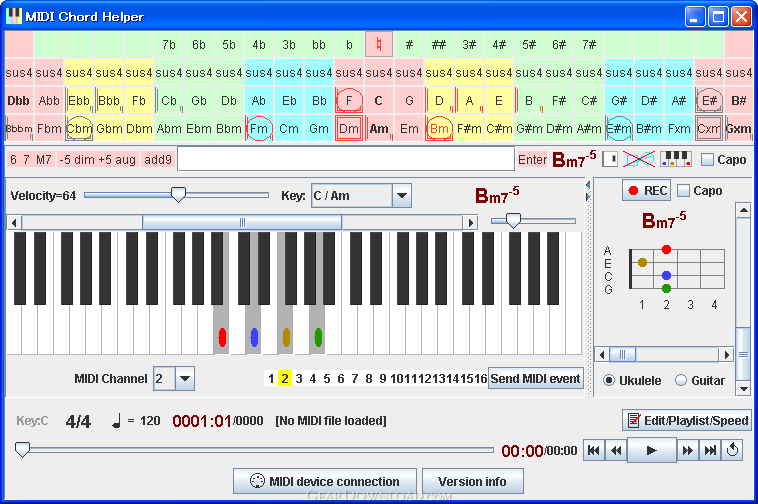
Task: Click the pink Enter label
Action: (x=532, y=159)
